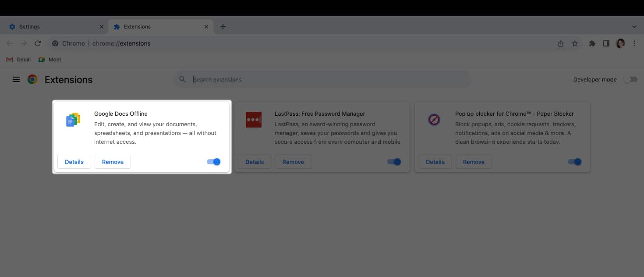Image resolution: width=644 pixels, height=277 pixels.
Task: Click the browser forward arrow
Action: pos(24,43)
